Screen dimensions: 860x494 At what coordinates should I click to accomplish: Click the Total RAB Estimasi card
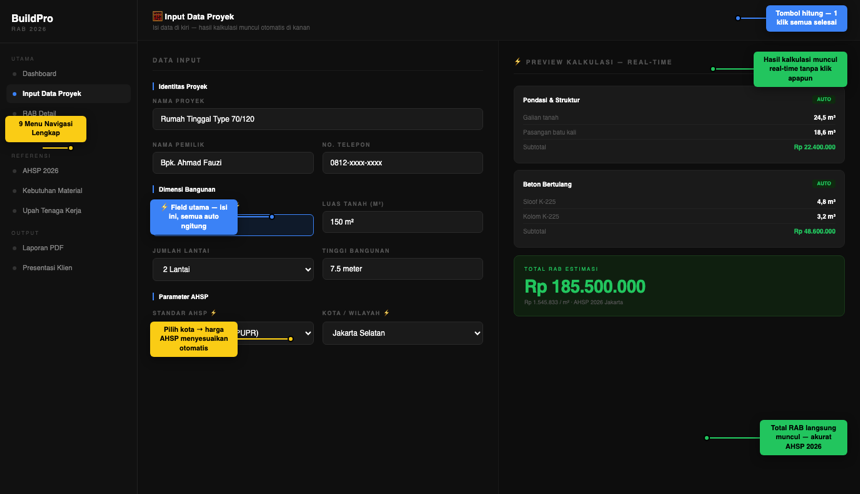click(x=679, y=286)
